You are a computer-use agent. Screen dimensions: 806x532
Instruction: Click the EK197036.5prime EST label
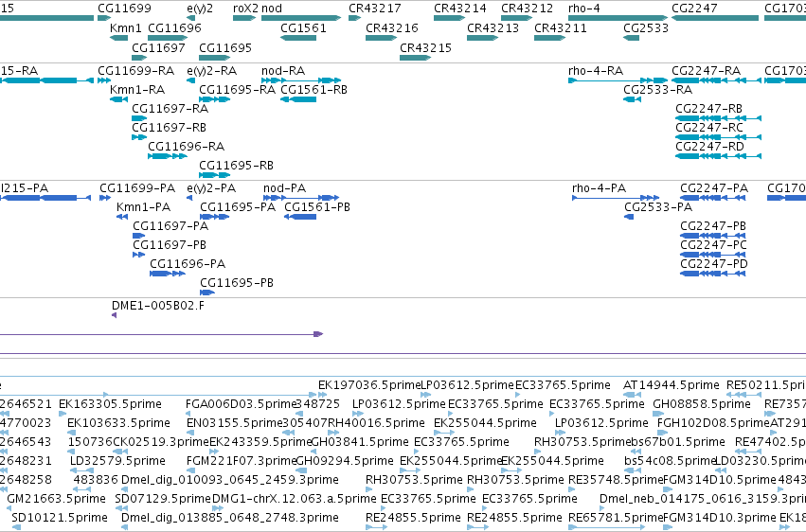(x=369, y=385)
